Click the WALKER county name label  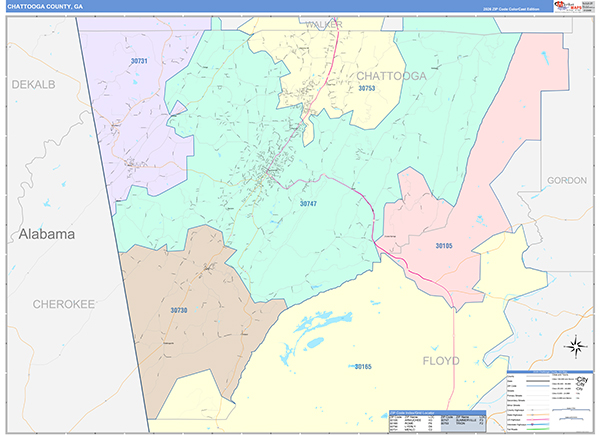(x=324, y=24)
